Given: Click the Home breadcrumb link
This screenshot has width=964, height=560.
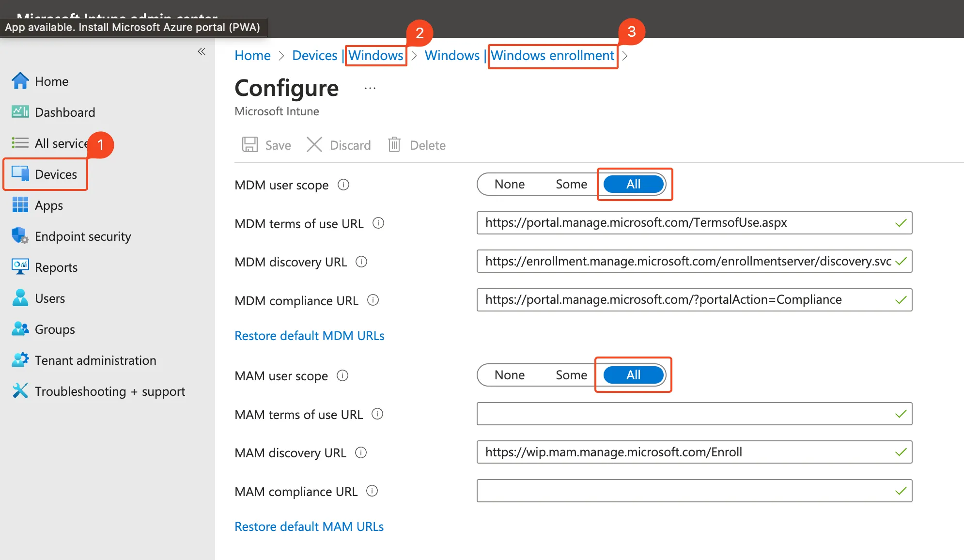Looking at the screenshot, I should (x=252, y=56).
